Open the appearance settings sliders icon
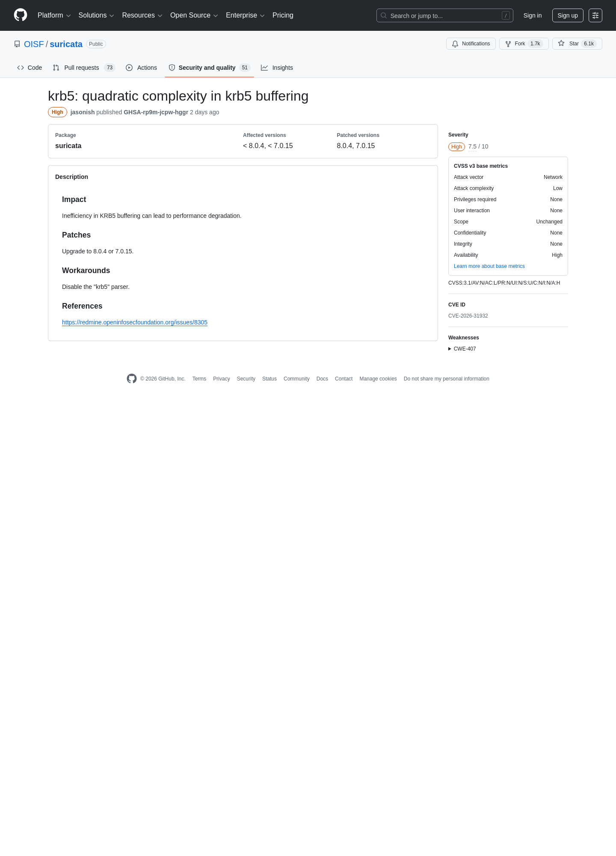This screenshot has width=616, height=856. coord(595,15)
